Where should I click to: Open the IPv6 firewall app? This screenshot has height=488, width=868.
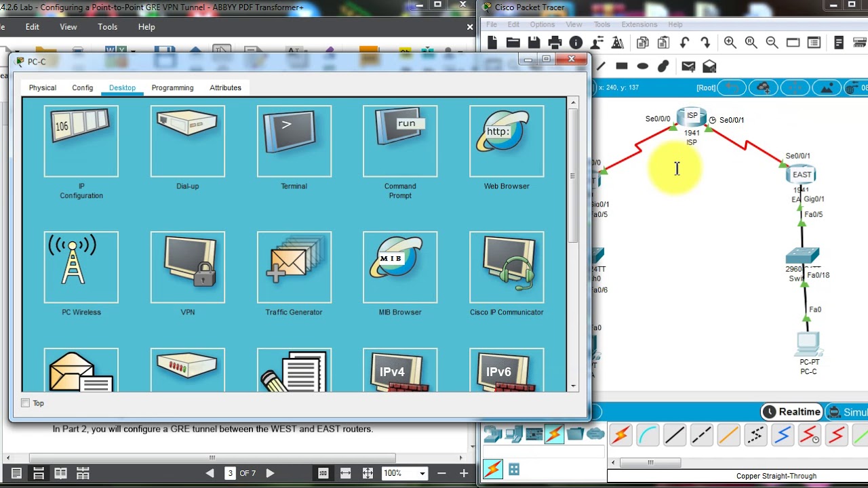coord(507,370)
